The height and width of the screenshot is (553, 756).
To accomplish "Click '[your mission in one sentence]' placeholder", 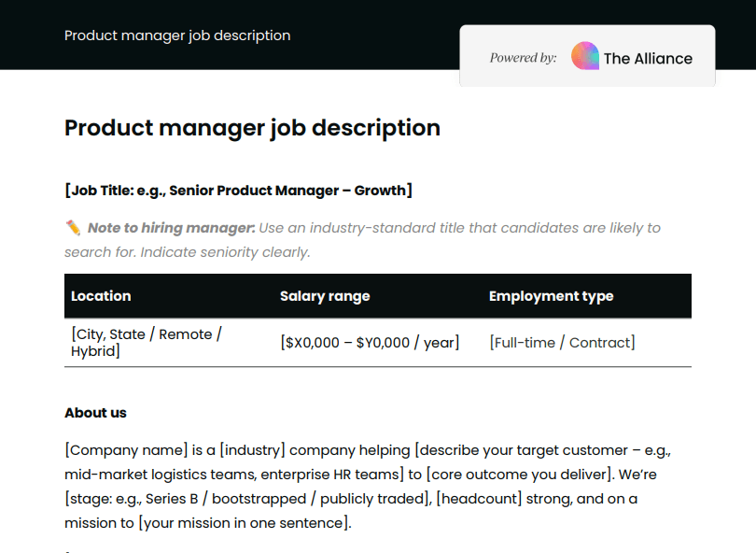I will tap(245, 523).
